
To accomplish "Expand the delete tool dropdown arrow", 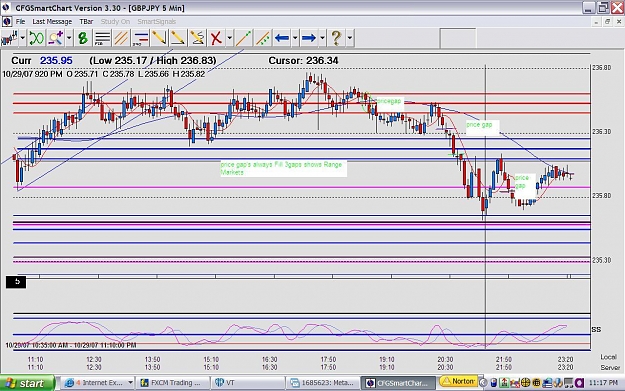I will click(x=230, y=38).
